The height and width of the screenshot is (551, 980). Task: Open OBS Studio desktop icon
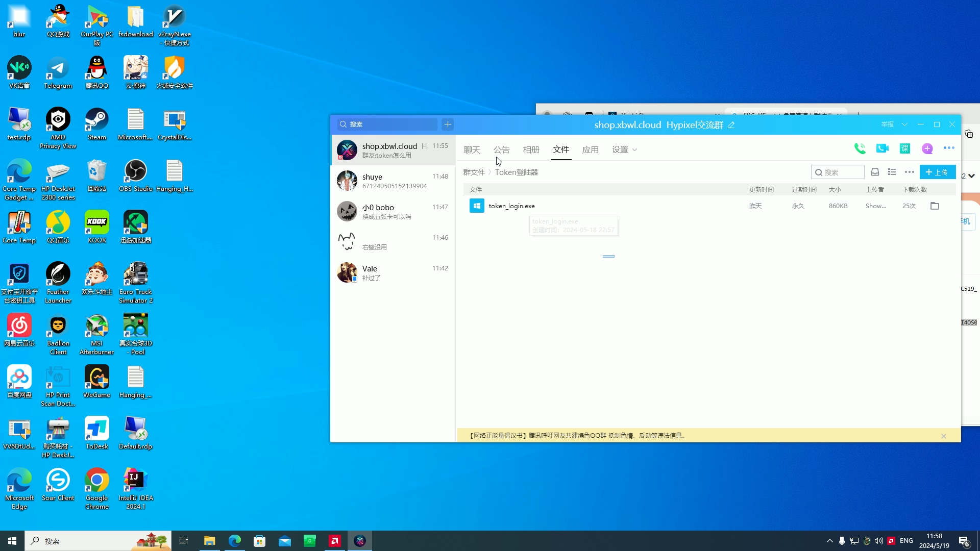click(x=135, y=176)
